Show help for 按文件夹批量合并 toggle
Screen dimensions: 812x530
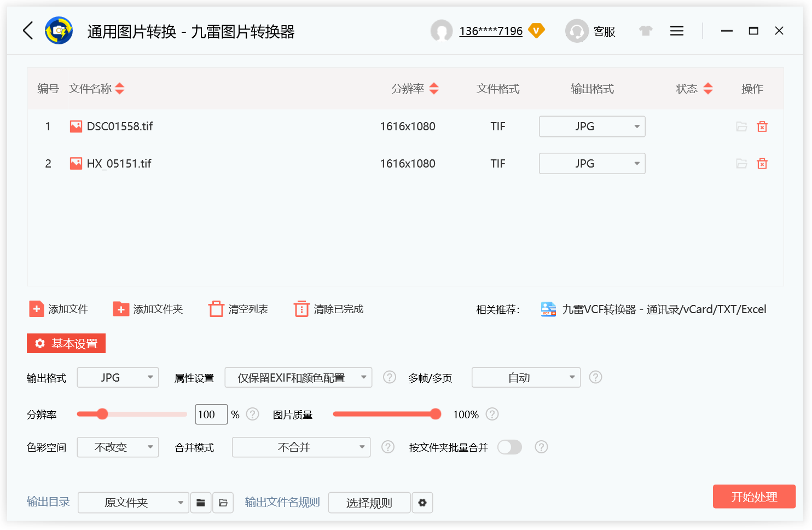(541, 447)
